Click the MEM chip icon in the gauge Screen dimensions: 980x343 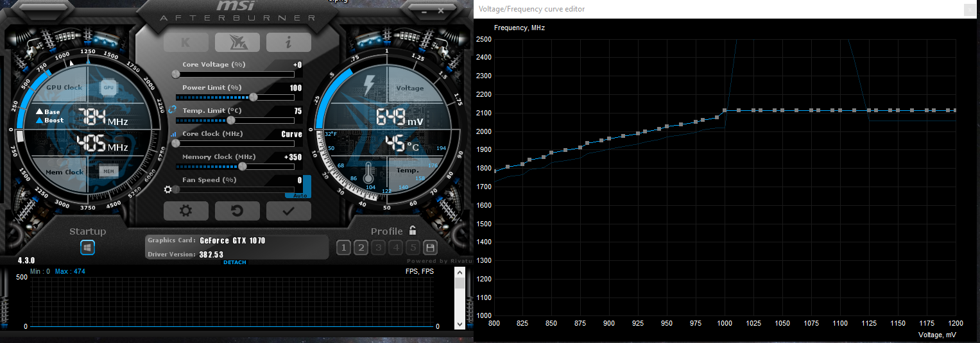[x=108, y=171]
